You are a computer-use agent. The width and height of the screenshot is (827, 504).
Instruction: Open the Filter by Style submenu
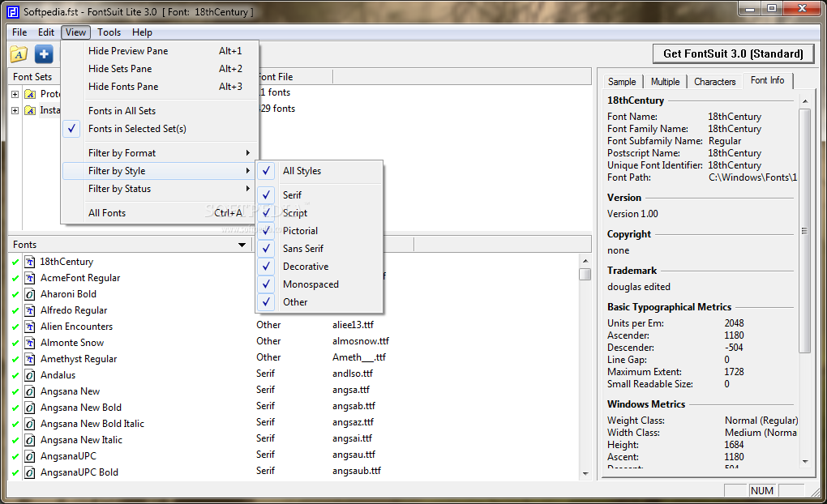(160, 171)
